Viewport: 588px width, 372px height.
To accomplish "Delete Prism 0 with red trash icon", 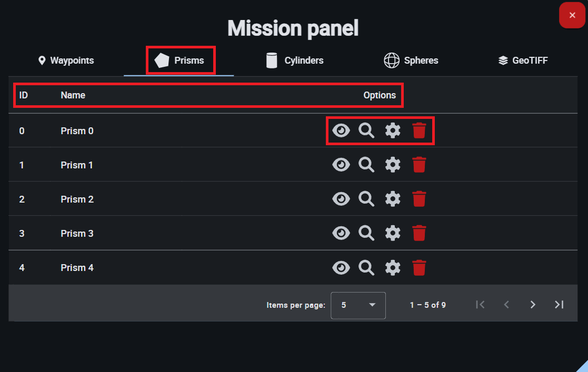I will click(419, 130).
